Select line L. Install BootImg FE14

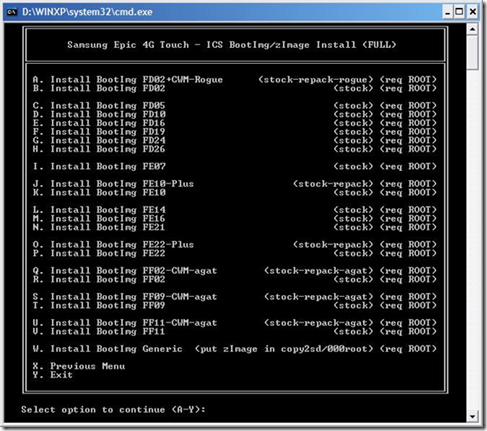(99, 210)
